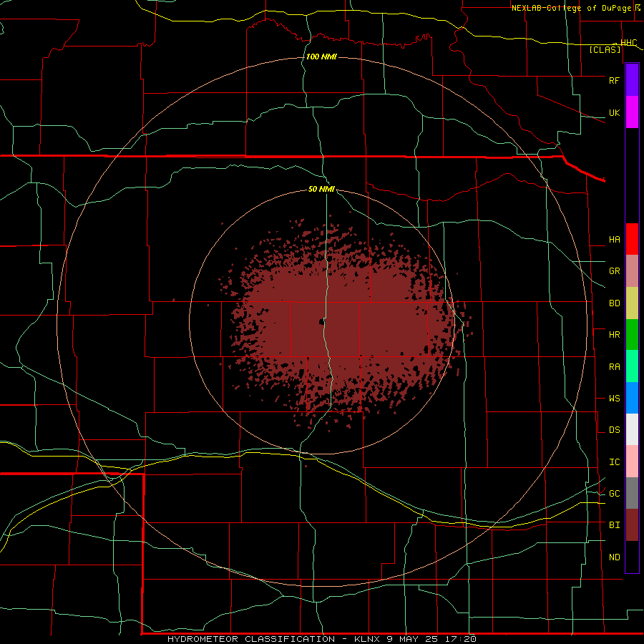Click the HYDROMETEOR CLASSIFICATION caption text
This screenshot has width=644, height=644.
tap(251, 639)
